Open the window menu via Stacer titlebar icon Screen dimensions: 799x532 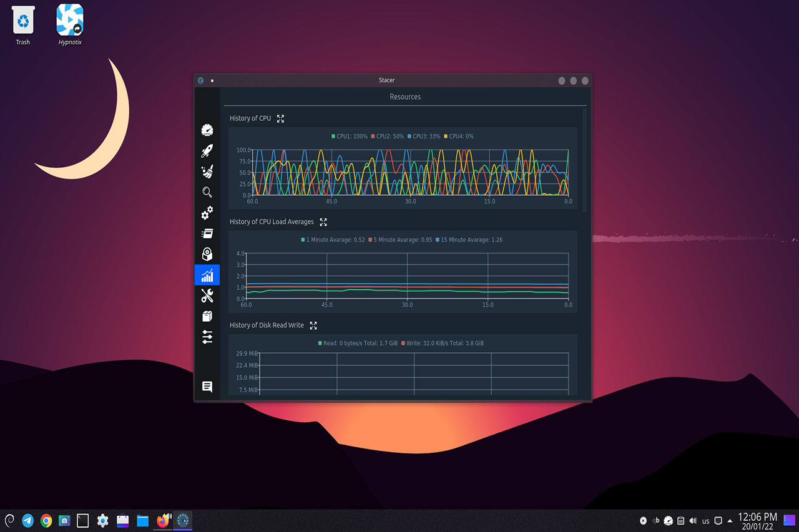pyautogui.click(x=200, y=80)
